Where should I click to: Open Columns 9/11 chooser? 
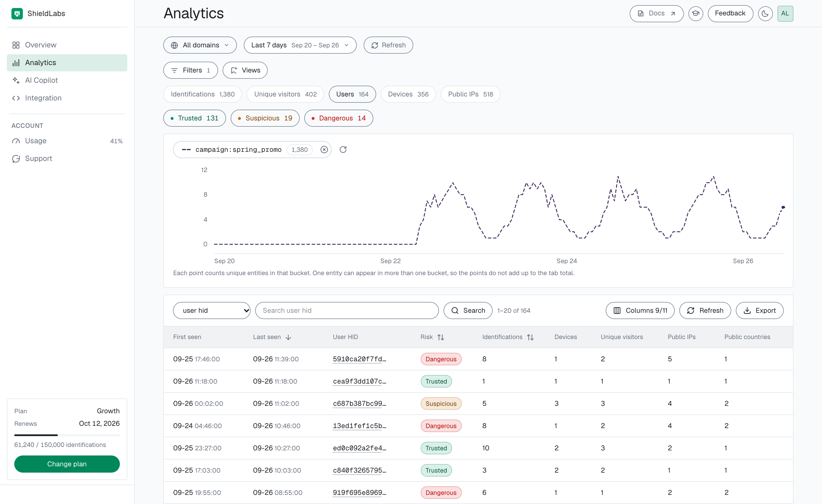(640, 311)
